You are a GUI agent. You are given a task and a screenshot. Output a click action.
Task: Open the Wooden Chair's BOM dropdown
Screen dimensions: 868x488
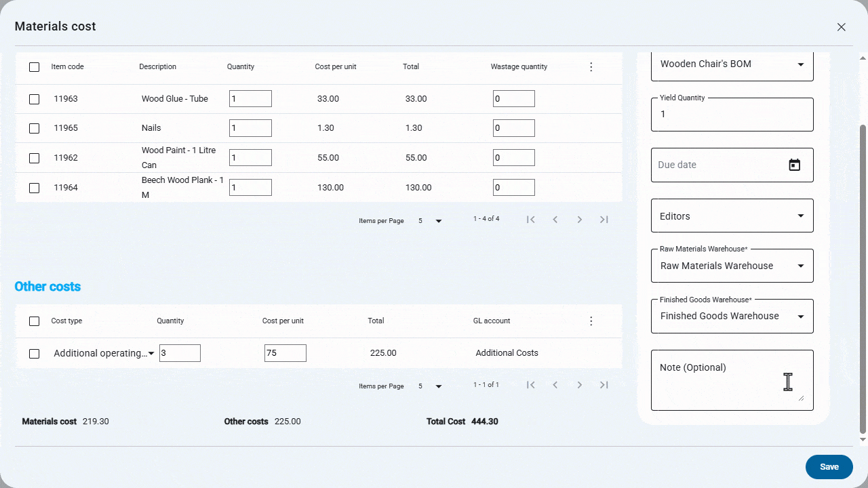(732, 64)
